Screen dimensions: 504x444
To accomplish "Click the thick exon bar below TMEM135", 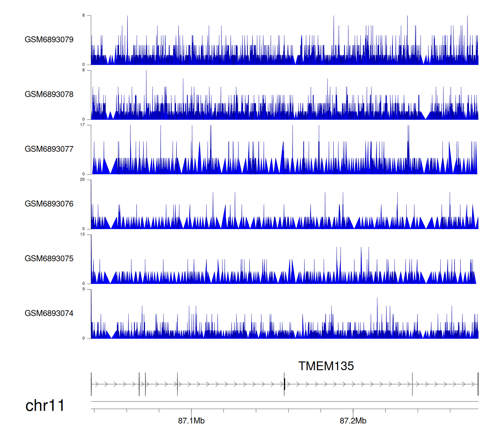I will point(285,384).
